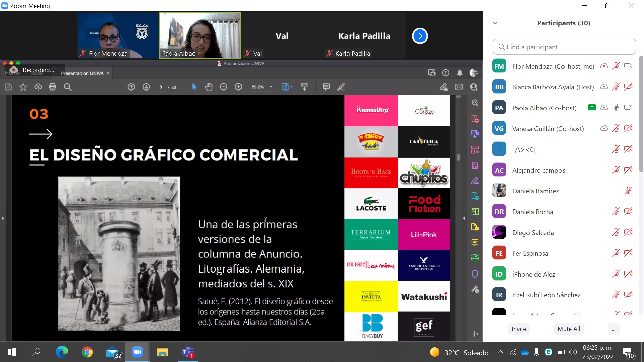Collapse the Participants panel chevron
This screenshot has width=644, height=362.
(x=495, y=23)
